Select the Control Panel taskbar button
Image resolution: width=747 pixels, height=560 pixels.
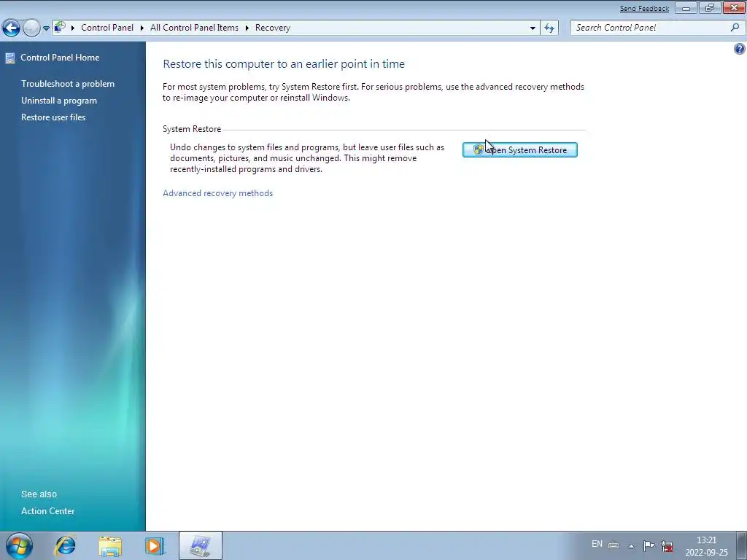[x=200, y=545]
